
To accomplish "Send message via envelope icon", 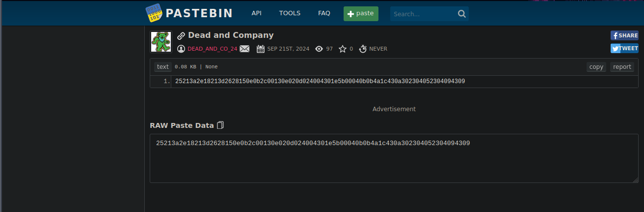I will coord(244,49).
